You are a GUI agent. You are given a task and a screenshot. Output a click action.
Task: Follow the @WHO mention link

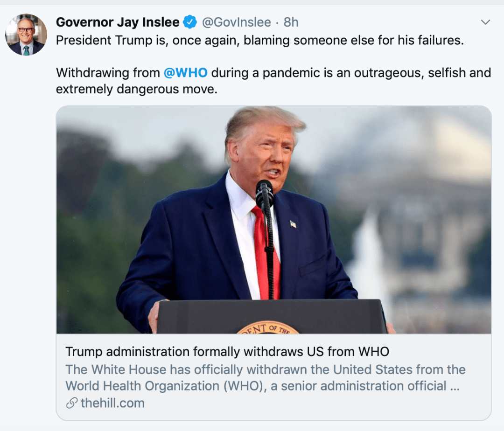(x=185, y=73)
